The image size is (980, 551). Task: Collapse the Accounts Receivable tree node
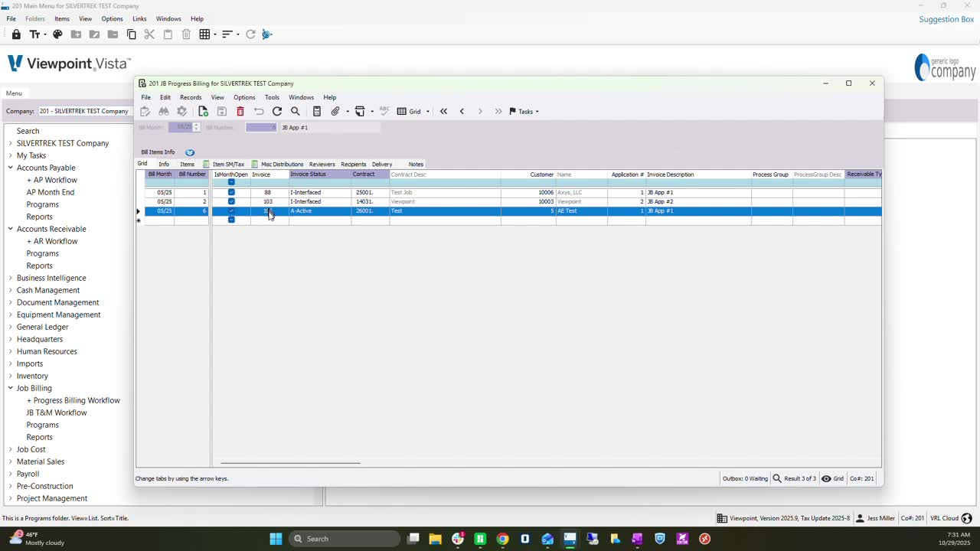tap(11, 229)
